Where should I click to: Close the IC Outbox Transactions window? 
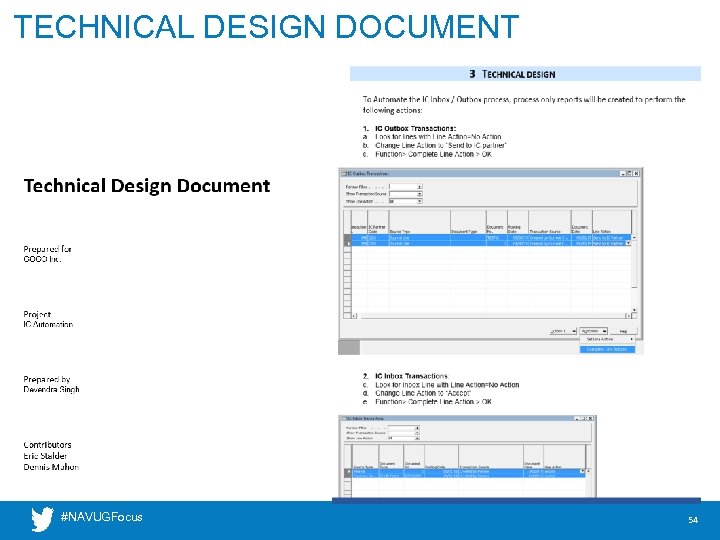(636, 174)
